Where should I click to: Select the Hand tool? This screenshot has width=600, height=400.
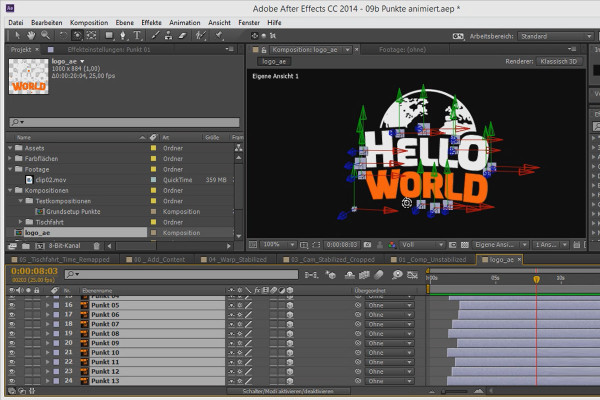click(31, 36)
